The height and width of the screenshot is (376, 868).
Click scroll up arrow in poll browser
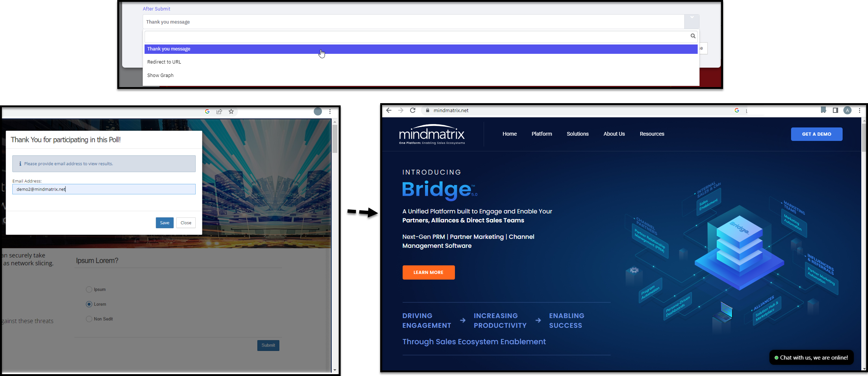point(335,122)
